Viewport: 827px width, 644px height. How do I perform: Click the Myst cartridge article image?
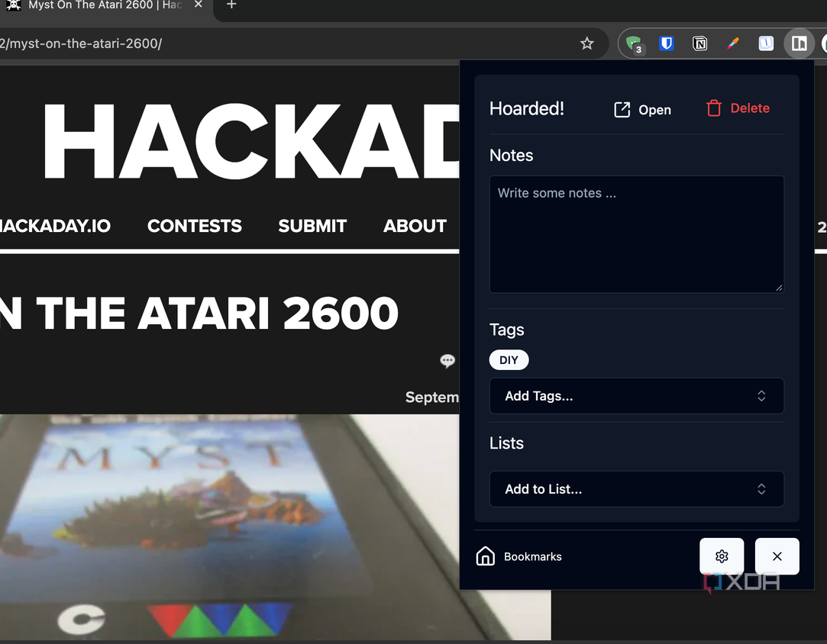click(276, 527)
